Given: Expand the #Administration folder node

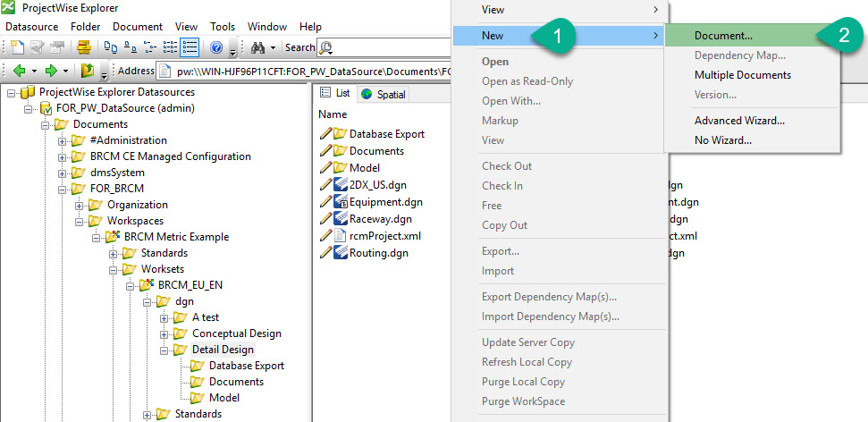Looking at the screenshot, I should (62, 140).
